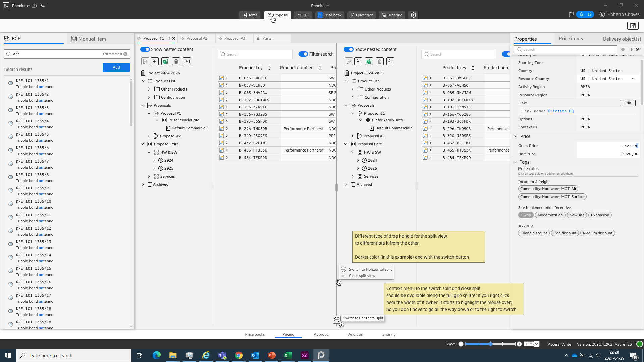Enable the Filter toggle in Properties panel

pyautogui.click(x=624, y=49)
